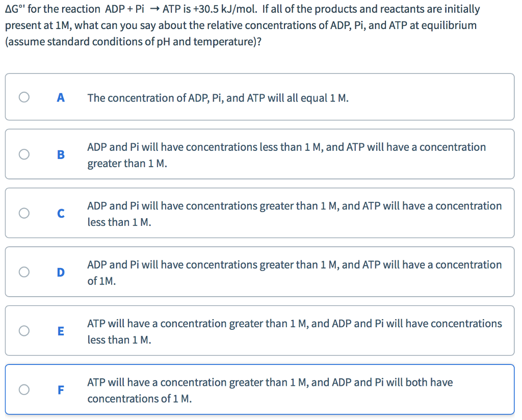Select the radio button for option C
The width and height of the screenshot is (522, 420).
[23, 213]
